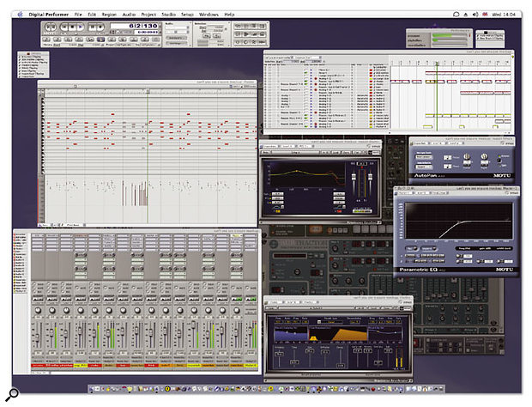Screen dimensions: 532x407
Task: Open the Edit menu
Action: pos(92,15)
